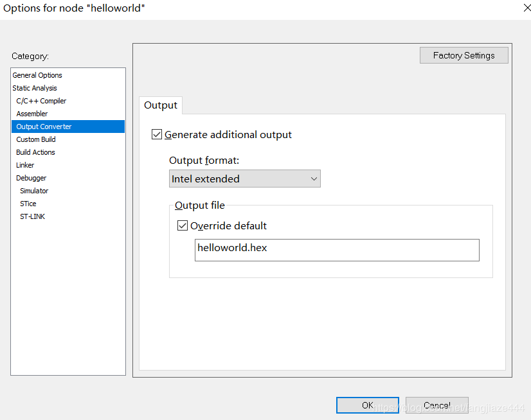Select Output Converter category
This screenshot has height=420, width=531.
click(x=44, y=127)
